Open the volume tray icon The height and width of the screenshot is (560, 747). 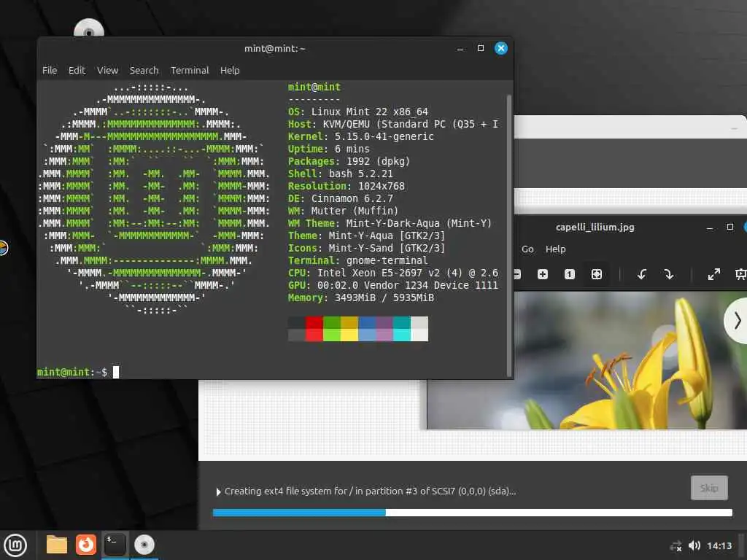pos(694,545)
